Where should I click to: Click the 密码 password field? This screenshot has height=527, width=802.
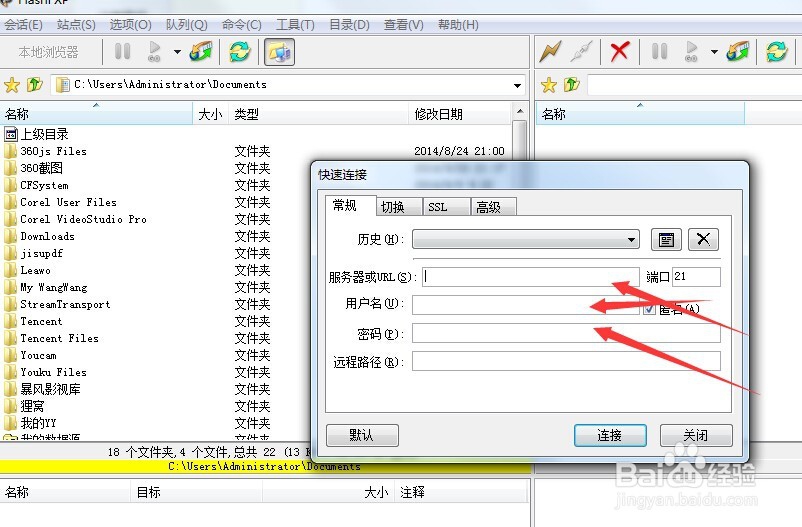[566, 333]
